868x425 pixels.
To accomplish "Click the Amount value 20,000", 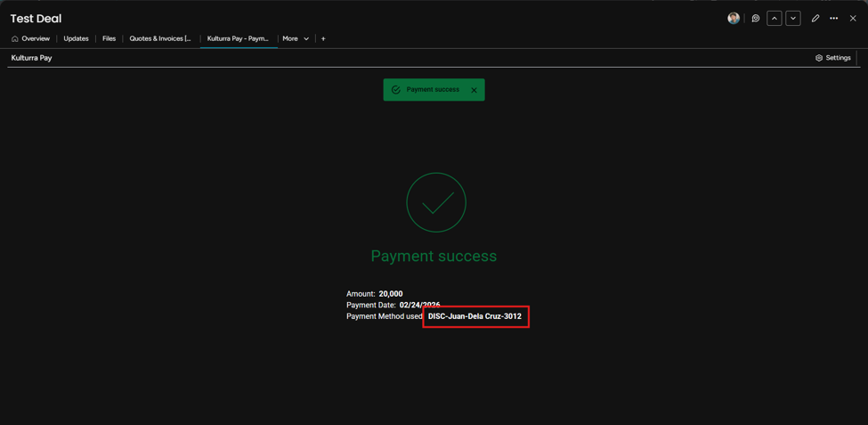I will coord(391,294).
